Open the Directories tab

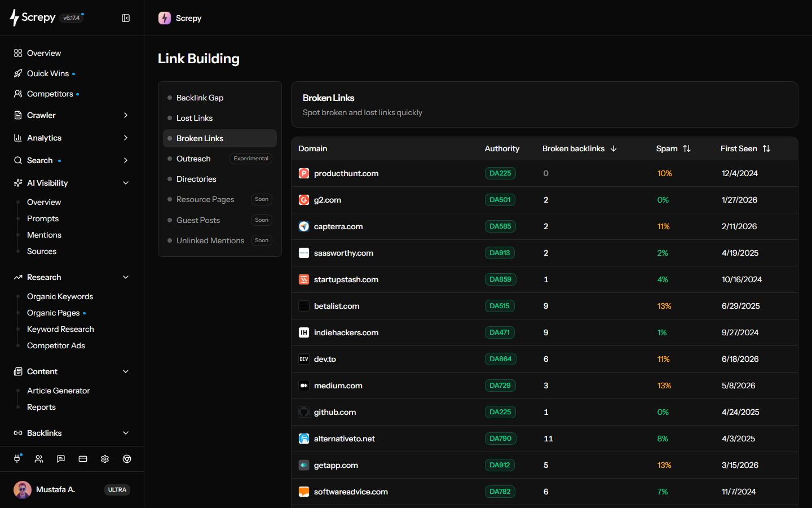click(x=220, y=179)
